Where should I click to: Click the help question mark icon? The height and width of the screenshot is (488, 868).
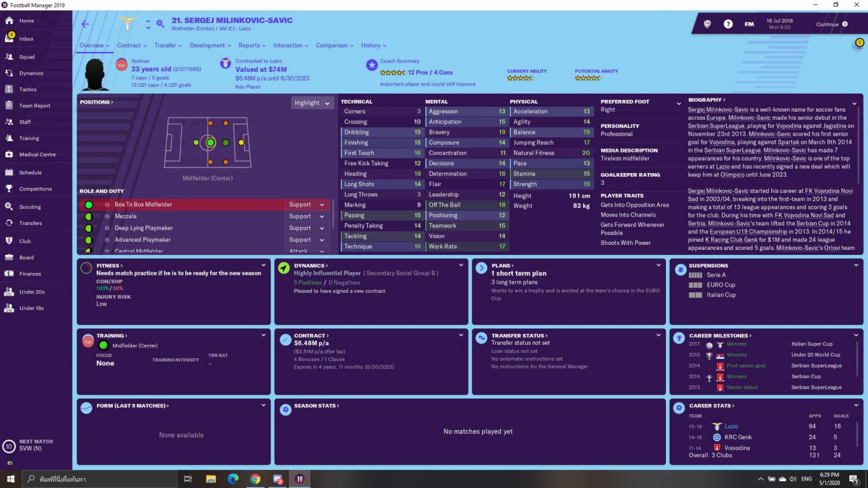point(728,24)
